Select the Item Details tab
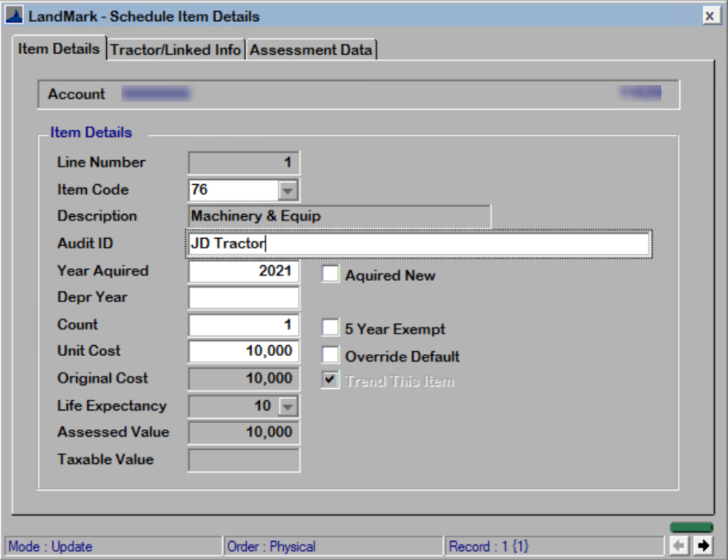Viewport: 728px width, 560px height. pyautogui.click(x=59, y=50)
